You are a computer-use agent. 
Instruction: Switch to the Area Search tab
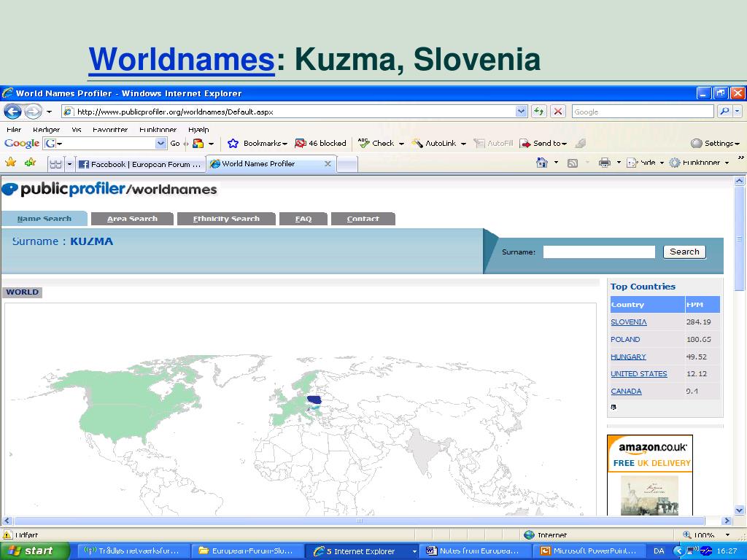tap(132, 219)
